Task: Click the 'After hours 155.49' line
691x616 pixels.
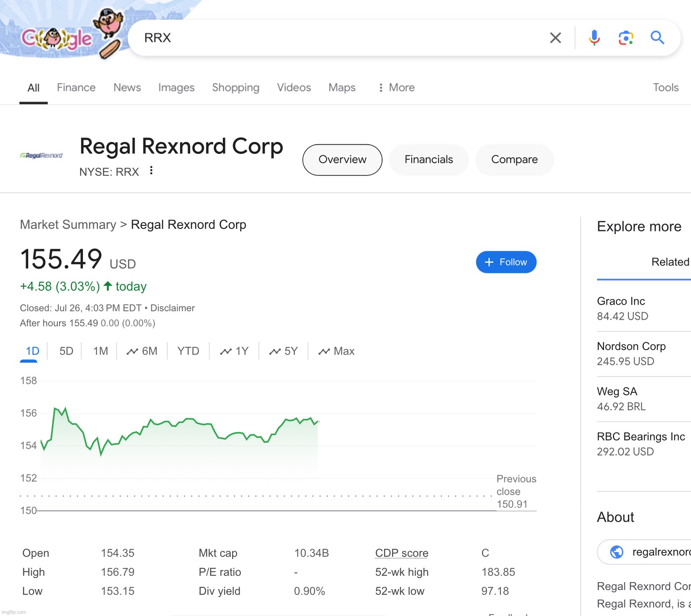Action: pos(87,323)
